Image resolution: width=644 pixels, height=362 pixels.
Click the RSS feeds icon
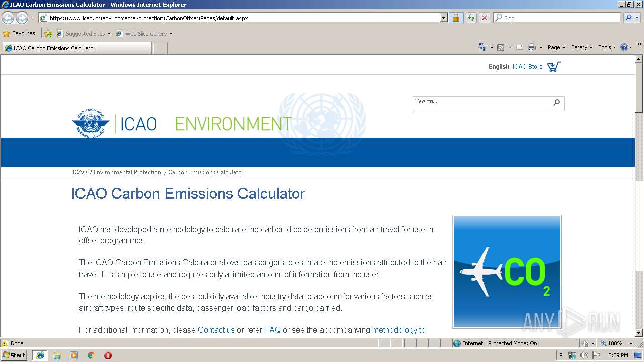[x=501, y=47]
